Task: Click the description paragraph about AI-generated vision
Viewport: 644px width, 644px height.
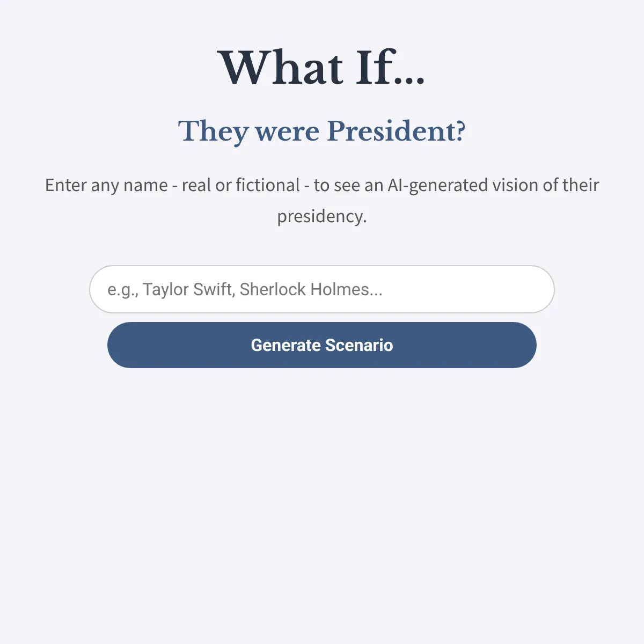Action: (322, 201)
